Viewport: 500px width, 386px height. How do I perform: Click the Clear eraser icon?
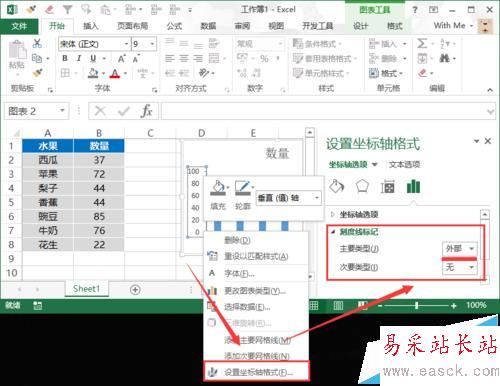423,73
